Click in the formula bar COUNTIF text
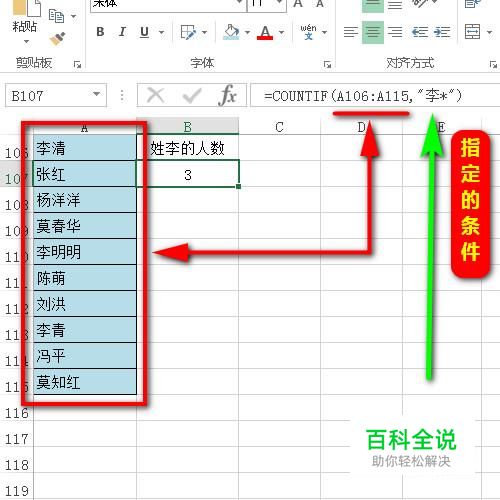Viewport: 500px width, 500px height. point(363,96)
